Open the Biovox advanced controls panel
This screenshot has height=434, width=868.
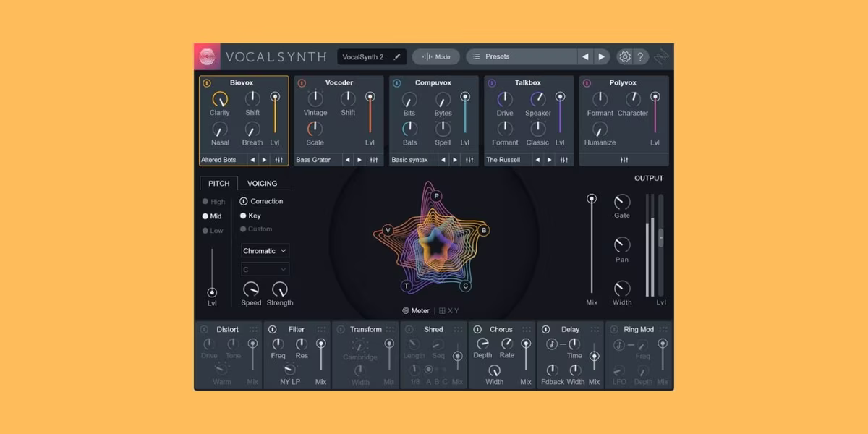click(x=279, y=160)
